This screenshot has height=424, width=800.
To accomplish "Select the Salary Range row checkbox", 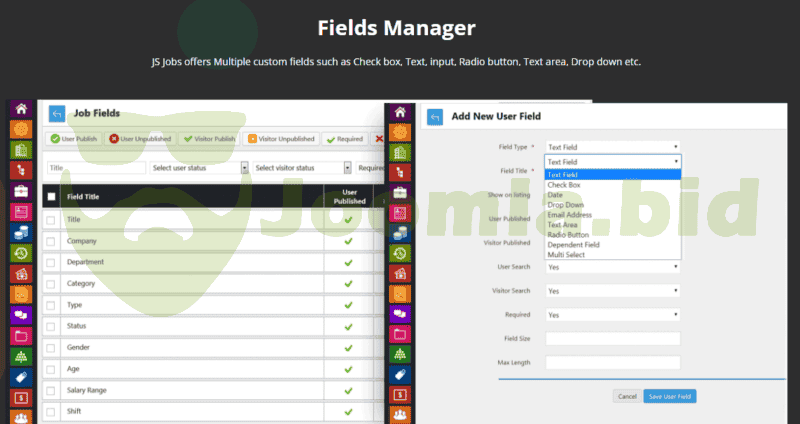I will [52, 389].
